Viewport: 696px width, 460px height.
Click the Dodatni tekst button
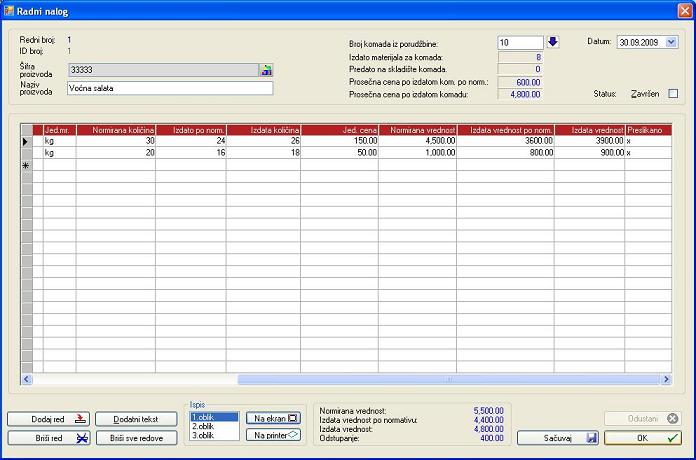[x=136, y=419]
